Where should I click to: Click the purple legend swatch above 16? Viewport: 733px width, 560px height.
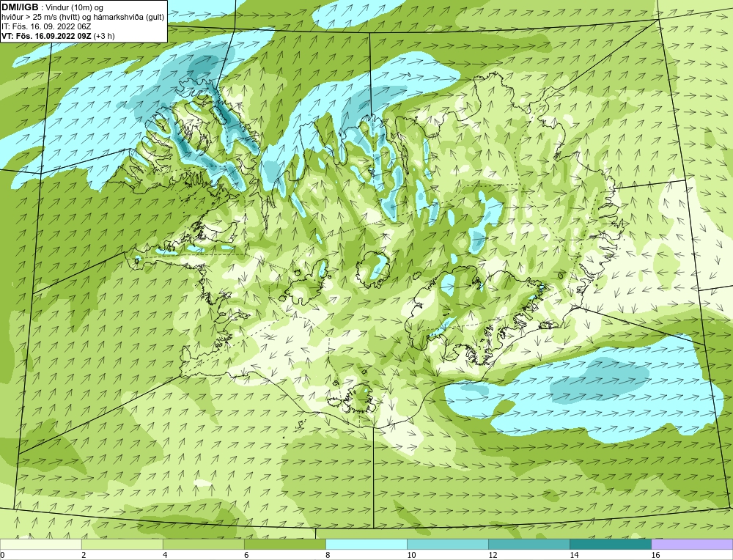[693, 544]
